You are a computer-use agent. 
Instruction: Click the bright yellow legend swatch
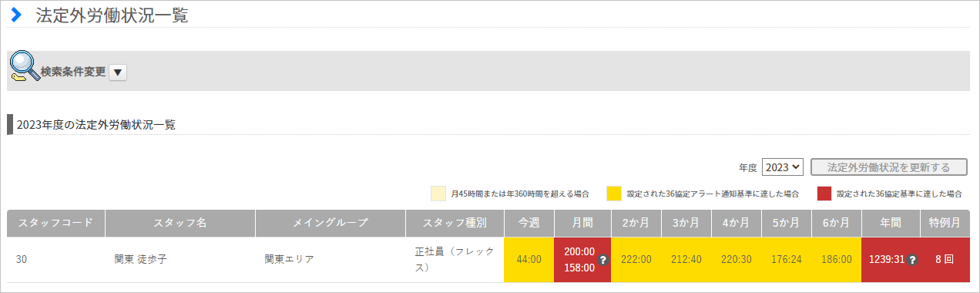[614, 193]
